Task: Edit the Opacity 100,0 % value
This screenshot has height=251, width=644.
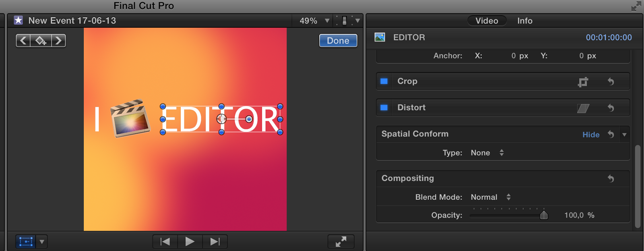Action: 579,215
